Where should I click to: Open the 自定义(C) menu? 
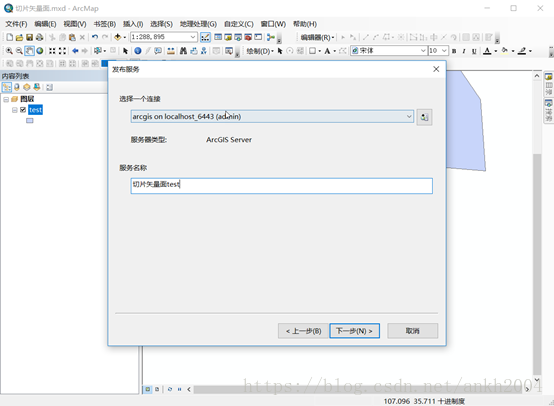pos(239,24)
